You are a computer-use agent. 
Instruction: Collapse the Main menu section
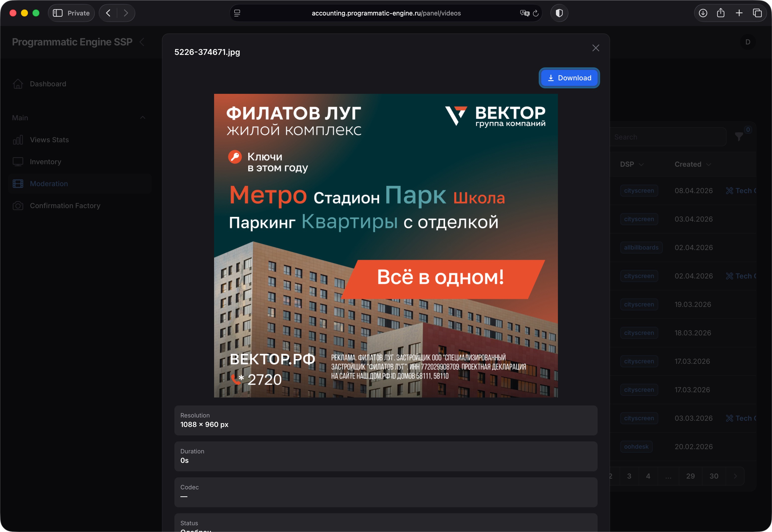pyautogui.click(x=143, y=118)
